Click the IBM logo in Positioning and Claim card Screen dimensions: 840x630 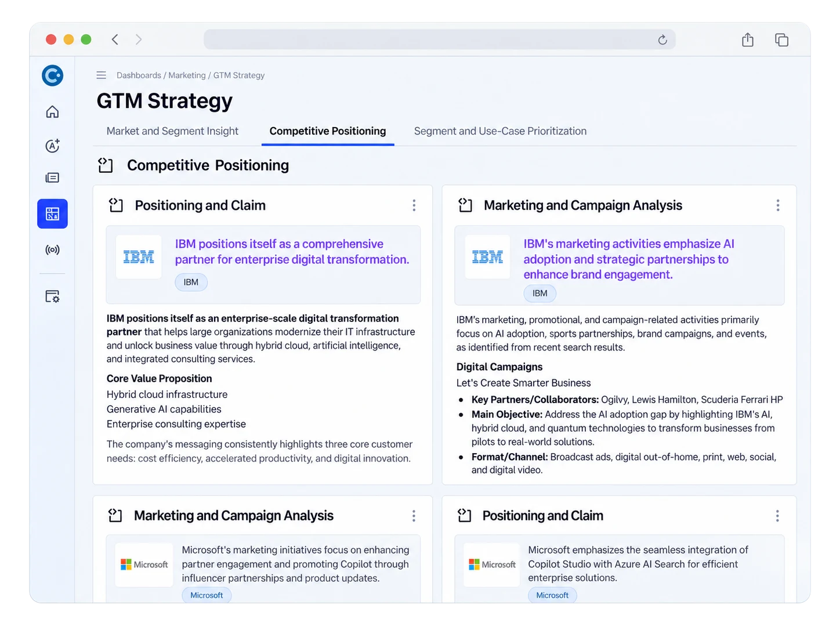point(139,257)
